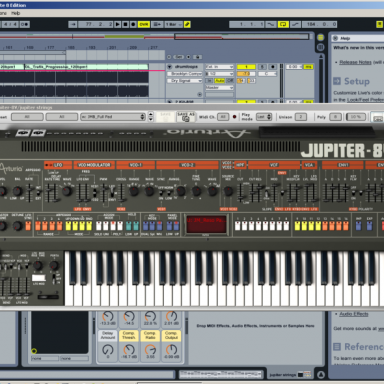The image size is (384, 384).
Task: Set monitor to Off on drumloops
Action: (230, 81)
